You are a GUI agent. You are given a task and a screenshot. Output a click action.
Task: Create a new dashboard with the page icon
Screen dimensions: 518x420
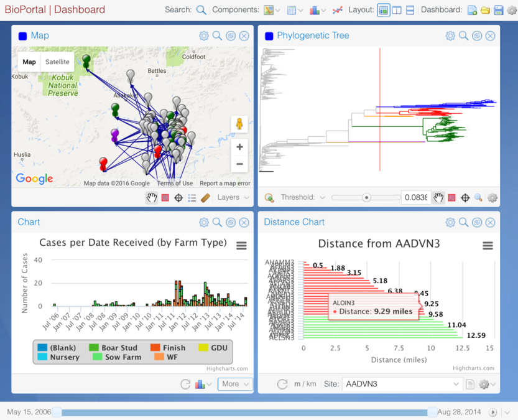pos(472,10)
